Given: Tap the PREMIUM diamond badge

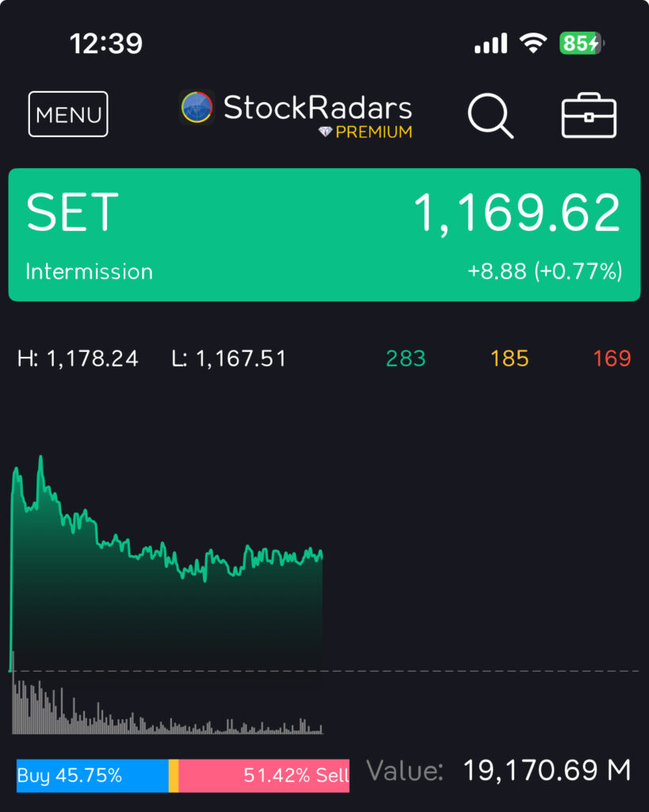Looking at the screenshot, I should 365,132.
